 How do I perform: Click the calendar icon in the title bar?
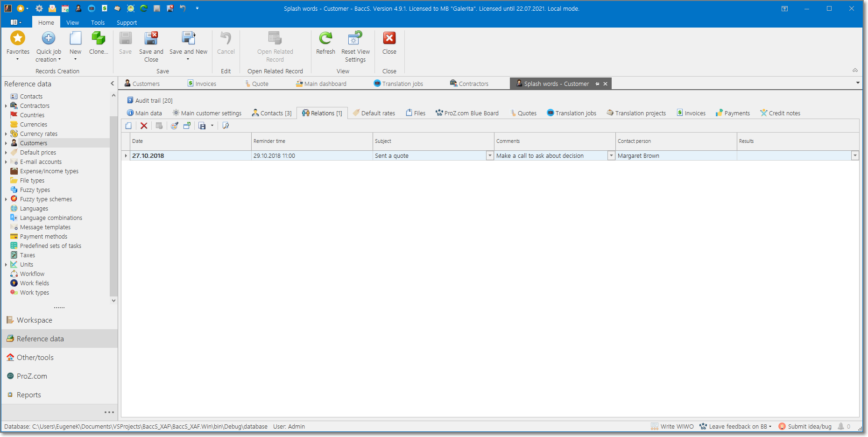pyautogui.click(x=65, y=8)
